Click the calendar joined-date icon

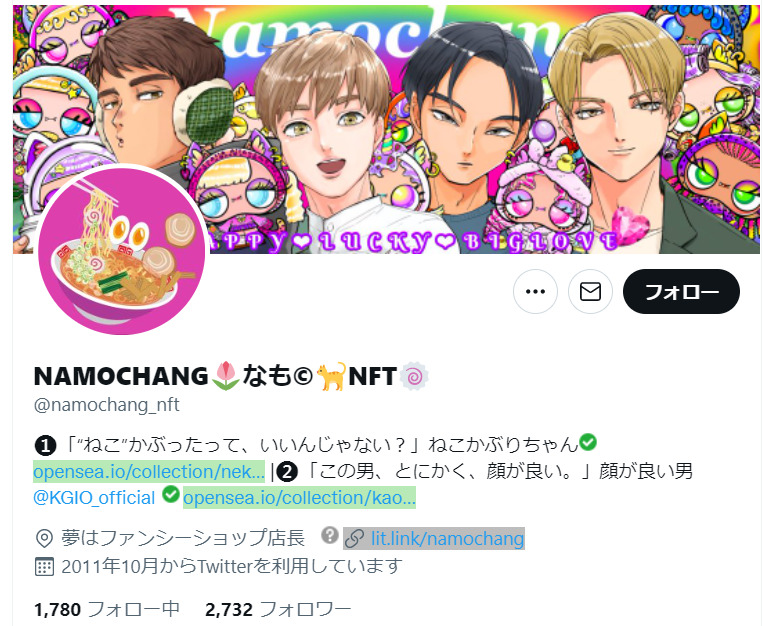44,566
